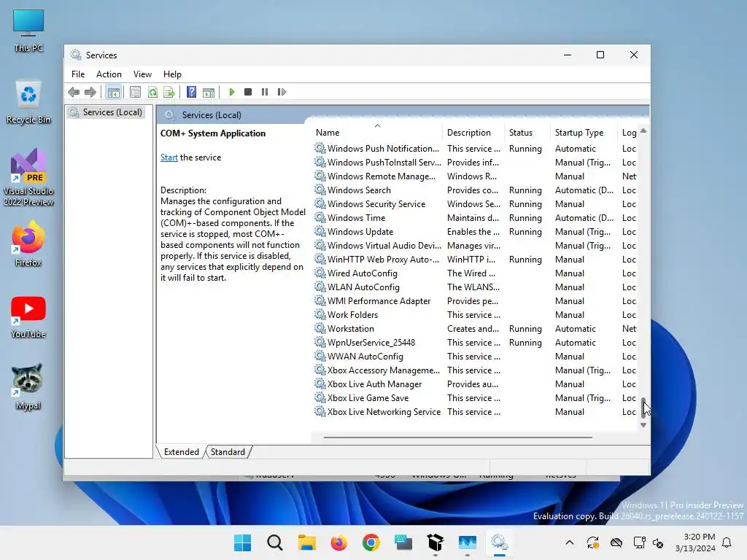
Task: Sort by the Log column header
Action: tap(628, 133)
